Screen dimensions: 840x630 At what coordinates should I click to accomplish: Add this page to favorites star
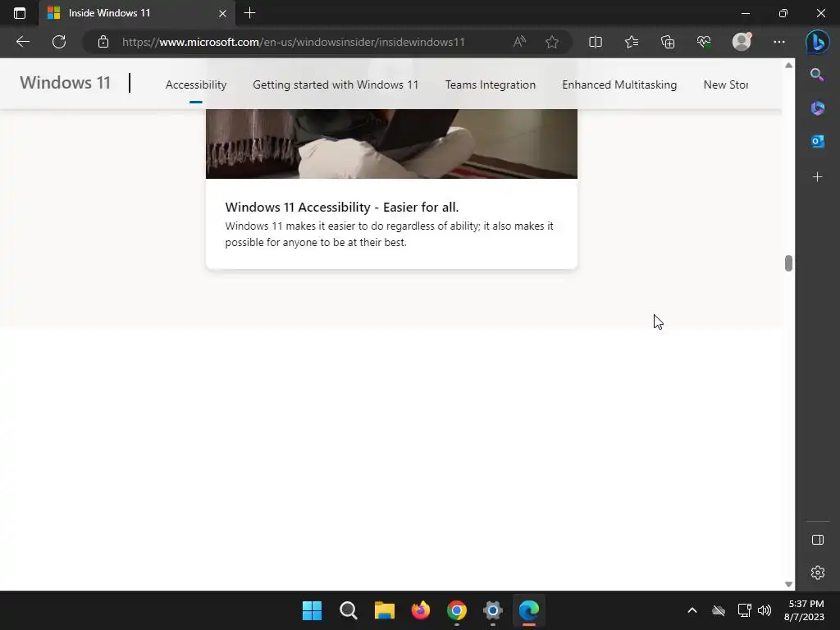click(552, 42)
